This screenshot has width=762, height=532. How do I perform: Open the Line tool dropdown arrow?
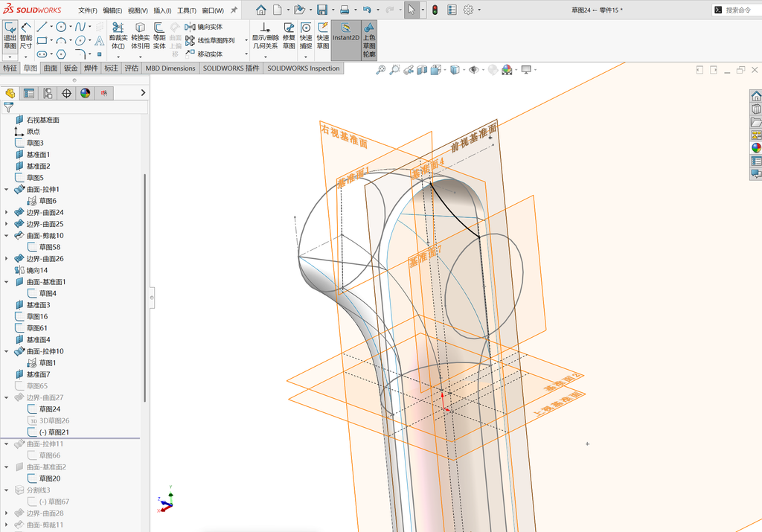pos(51,27)
